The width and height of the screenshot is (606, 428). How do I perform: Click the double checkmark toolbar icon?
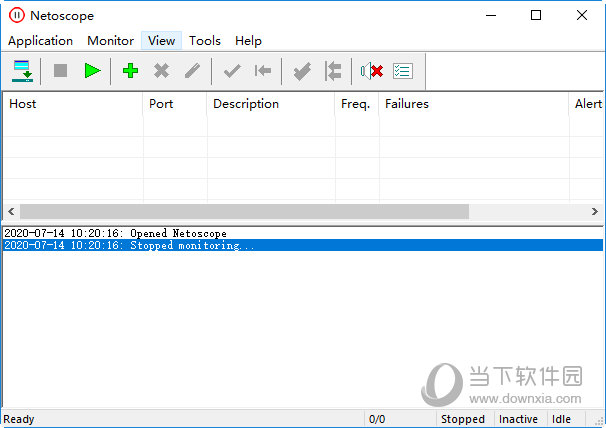(x=302, y=71)
